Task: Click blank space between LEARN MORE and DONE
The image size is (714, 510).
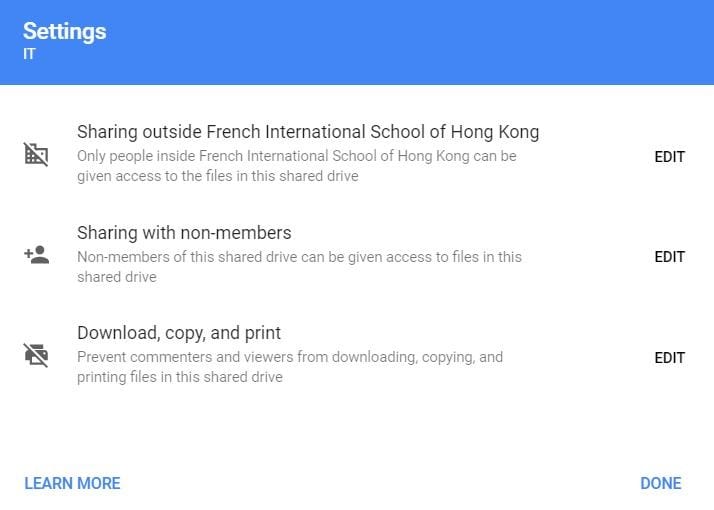Action: [x=380, y=483]
